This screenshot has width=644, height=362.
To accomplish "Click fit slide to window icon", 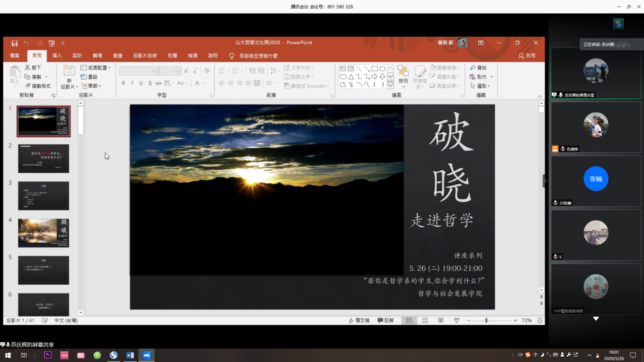I will [540, 320].
